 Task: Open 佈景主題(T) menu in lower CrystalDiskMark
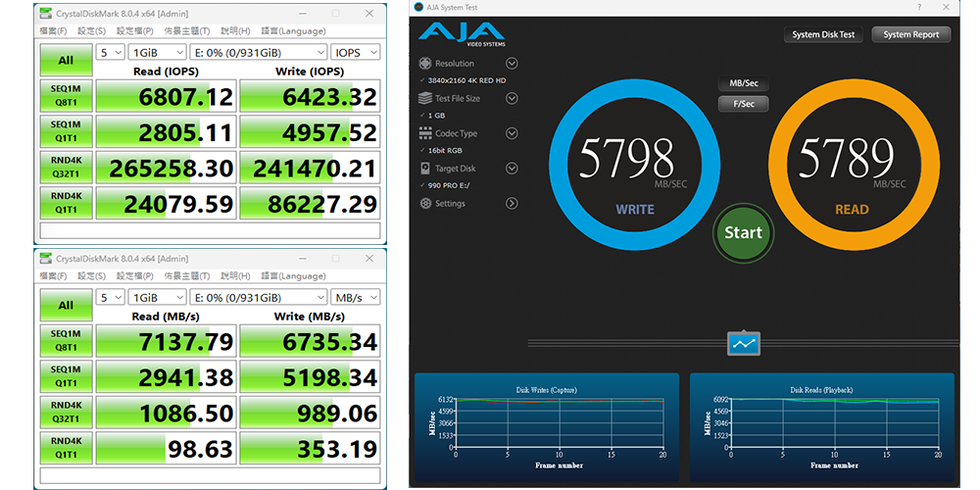coord(187,276)
